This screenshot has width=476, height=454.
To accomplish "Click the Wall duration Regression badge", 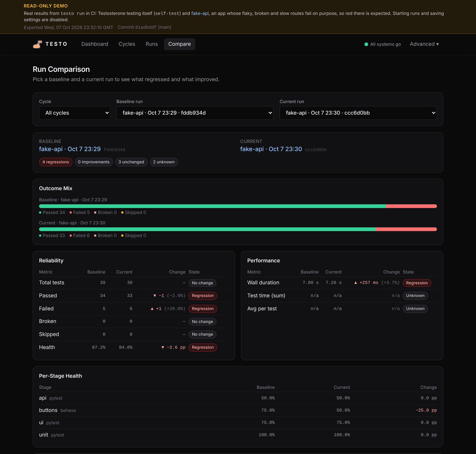I will (x=417, y=283).
